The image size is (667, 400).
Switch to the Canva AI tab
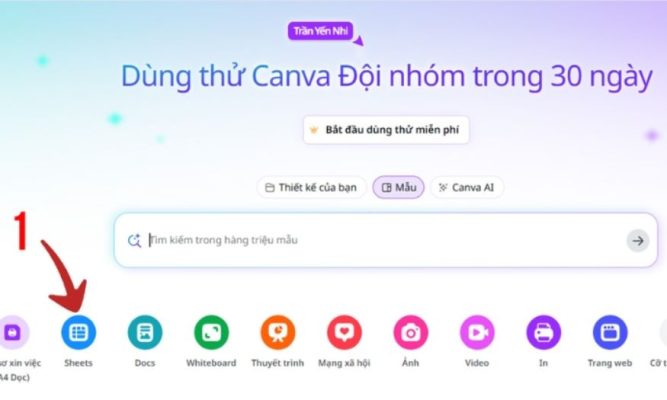[x=467, y=188]
